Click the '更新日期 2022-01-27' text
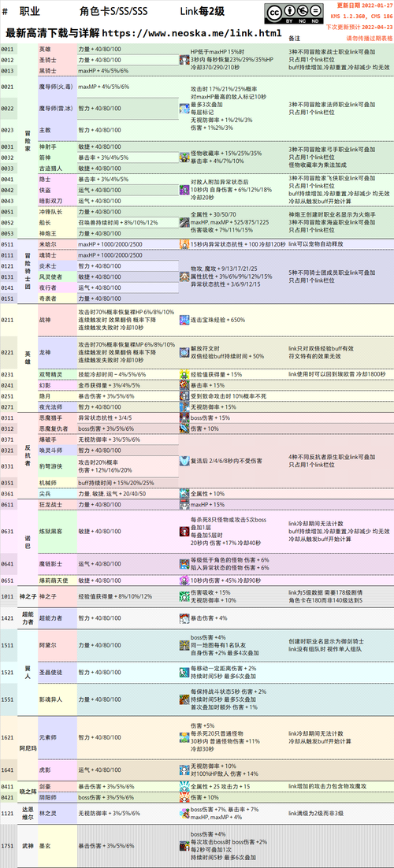Viewport: 394px width, 868px height. (x=365, y=5)
